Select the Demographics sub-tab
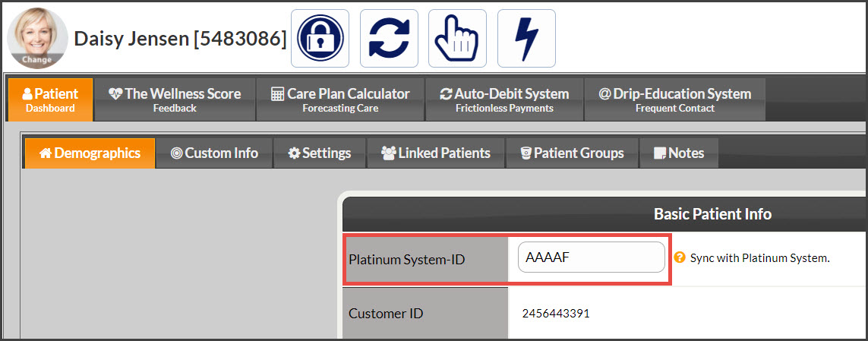Image resolution: width=868 pixels, height=341 pixels. coord(90,153)
